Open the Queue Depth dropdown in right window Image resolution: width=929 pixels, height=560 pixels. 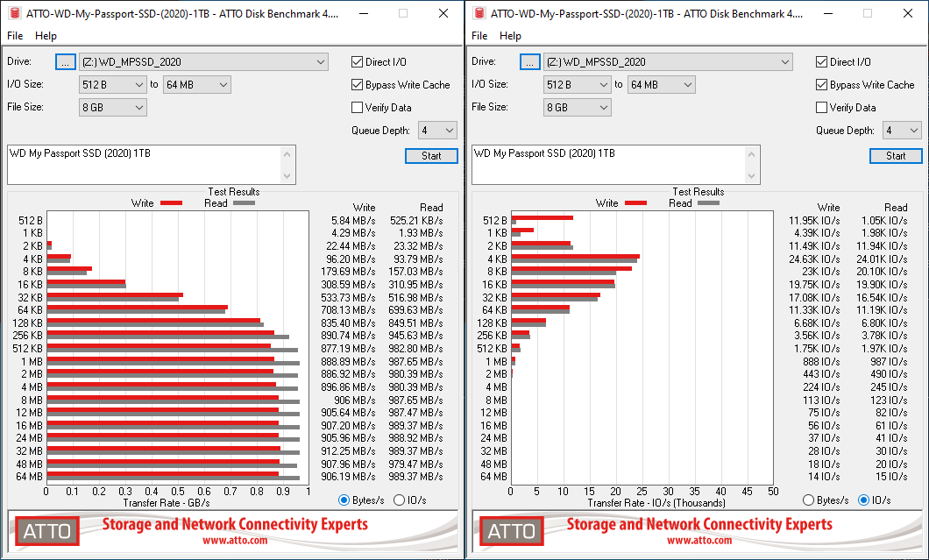(x=914, y=131)
